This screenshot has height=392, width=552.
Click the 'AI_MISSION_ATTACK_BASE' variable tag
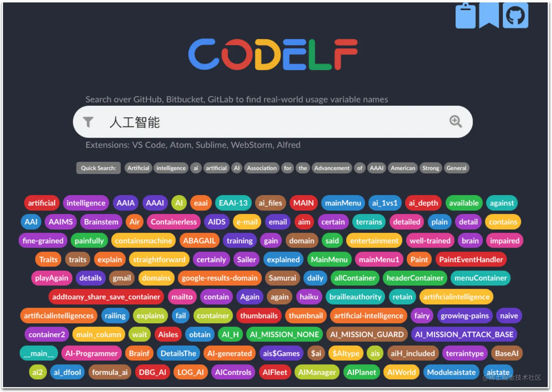464,335
